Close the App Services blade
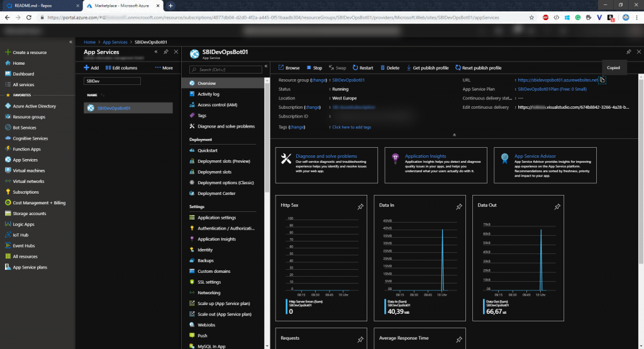This screenshot has width=644, height=349. tap(176, 52)
